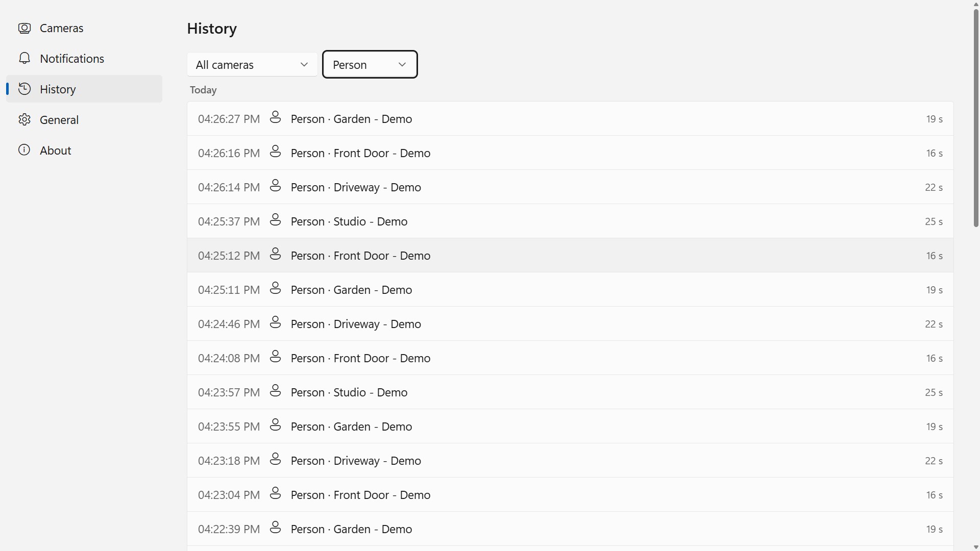Open Person · Garden event at 04:22:39 PM
Viewport: 980px width, 551px height.
pyautogui.click(x=570, y=529)
